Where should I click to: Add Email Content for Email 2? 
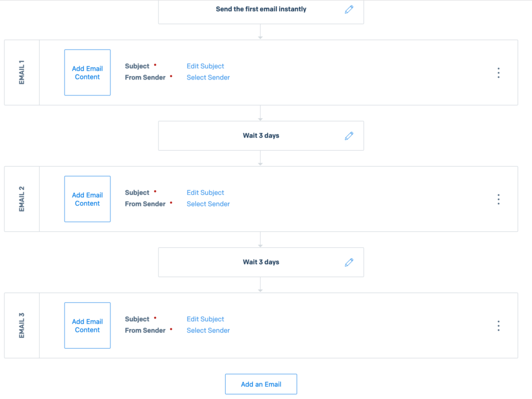coord(87,199)
